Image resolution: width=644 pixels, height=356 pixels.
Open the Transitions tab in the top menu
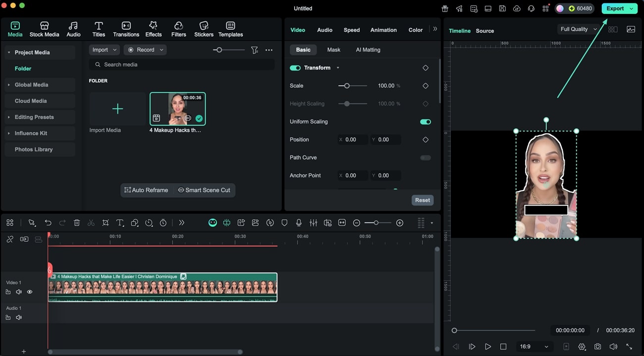(126, 28)
